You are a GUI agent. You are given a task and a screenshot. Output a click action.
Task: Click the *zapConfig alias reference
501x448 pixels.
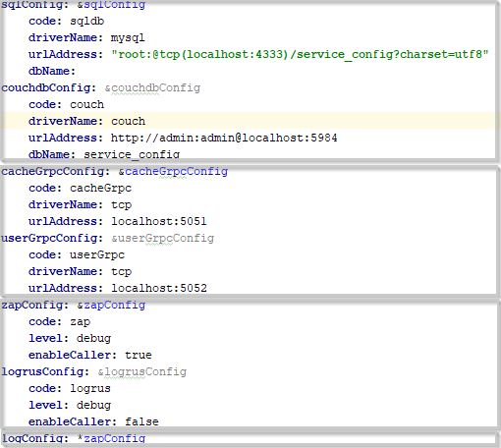[111, 438]
